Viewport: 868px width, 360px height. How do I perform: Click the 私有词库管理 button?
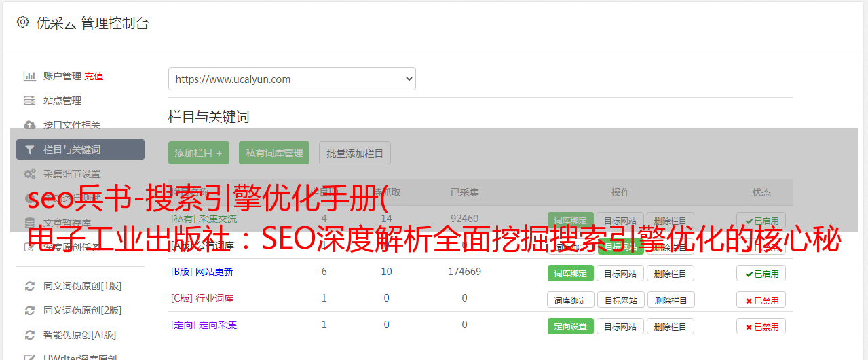coord(274,153)
